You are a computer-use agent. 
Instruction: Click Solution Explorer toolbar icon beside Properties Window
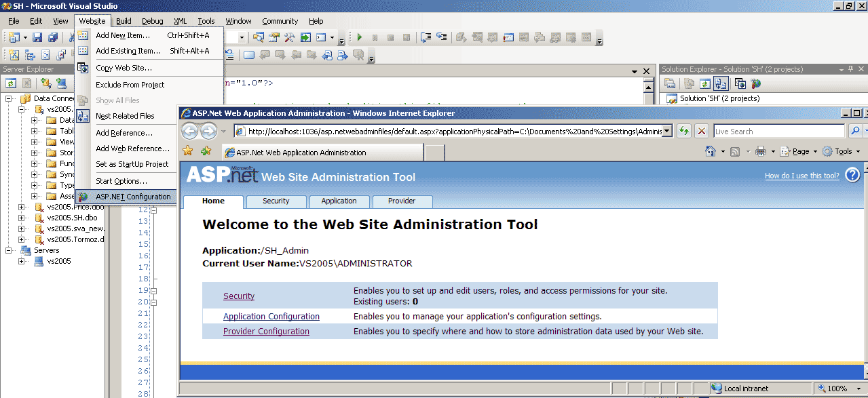[x=258, y=37]
